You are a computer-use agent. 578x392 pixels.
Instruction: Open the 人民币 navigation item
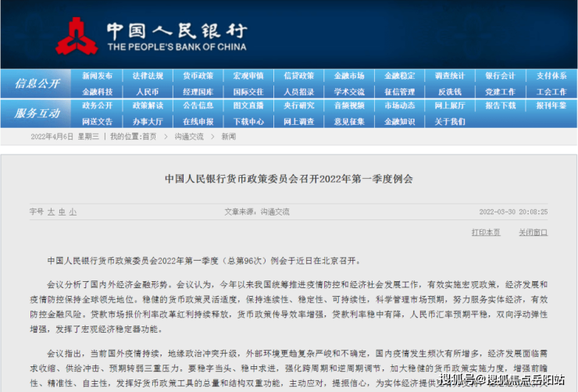pyautogui.click(x=147, y=91)
